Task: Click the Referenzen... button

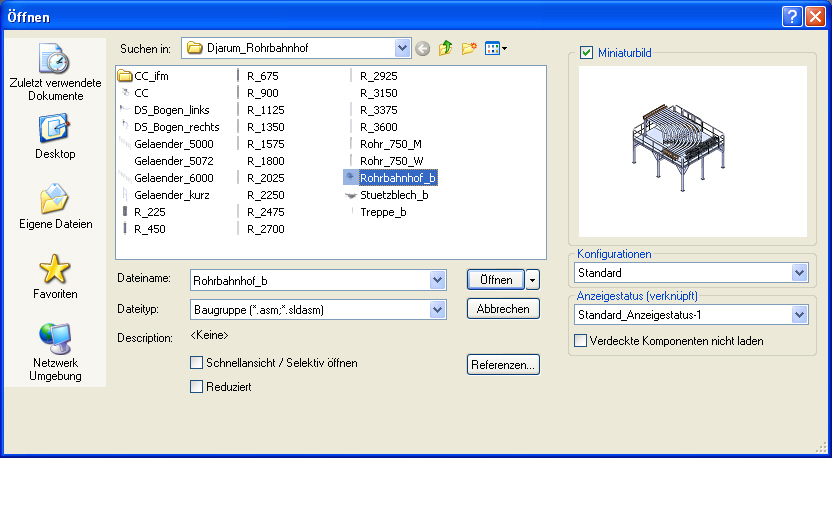Action: [503, 365]
